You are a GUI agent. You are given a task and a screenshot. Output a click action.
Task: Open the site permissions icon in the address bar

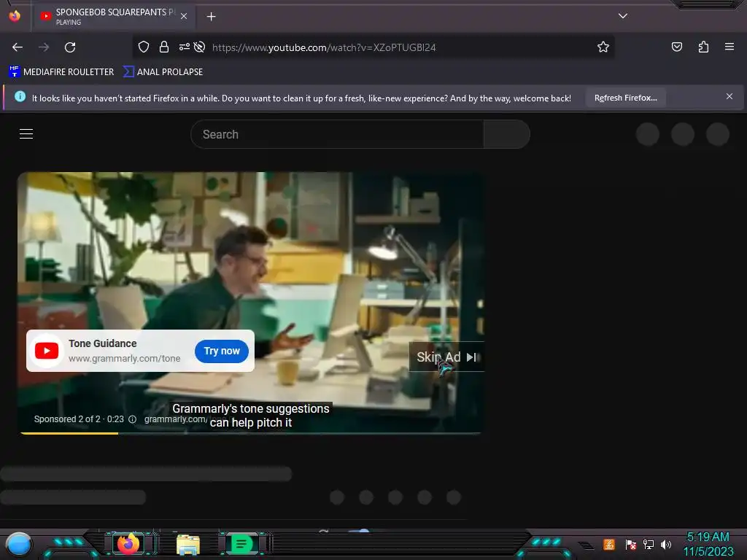185,47
